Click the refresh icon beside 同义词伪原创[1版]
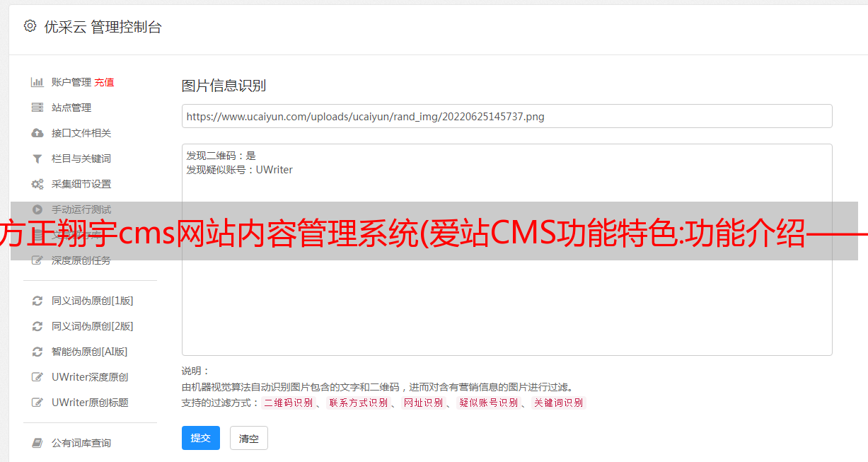This screenshot has width=868, height=462. coord(37,301)
